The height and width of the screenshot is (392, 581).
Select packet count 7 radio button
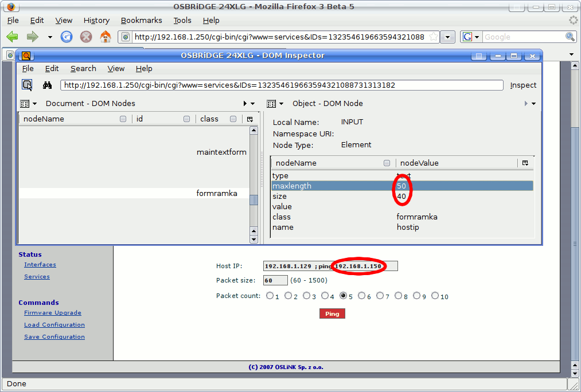point(380,295)
